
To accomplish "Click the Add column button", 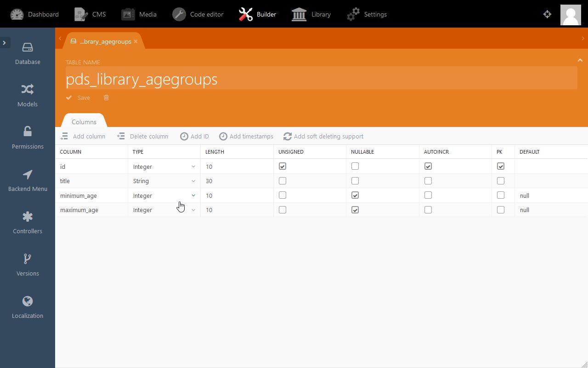I will pyautogui.click(x=83, y=136).
